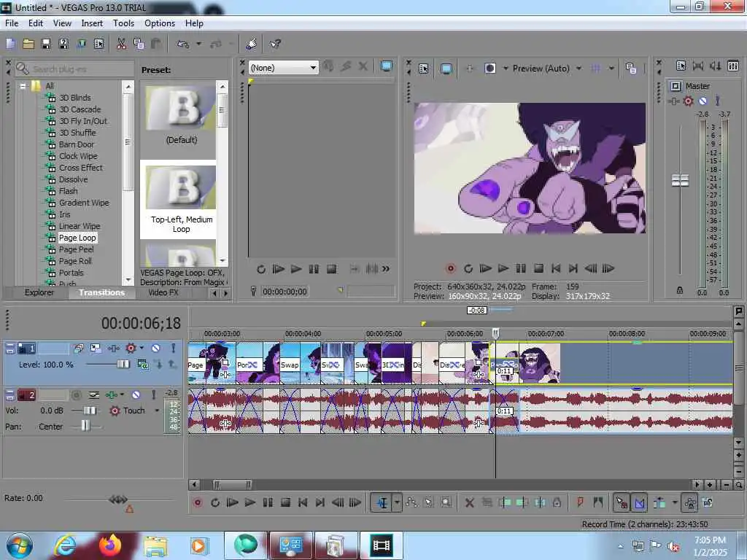Image resolution: width=747 pixels, height=560 pixels.
Task: Click the Open folder icon in toolbar
Action: click(28, 44)
